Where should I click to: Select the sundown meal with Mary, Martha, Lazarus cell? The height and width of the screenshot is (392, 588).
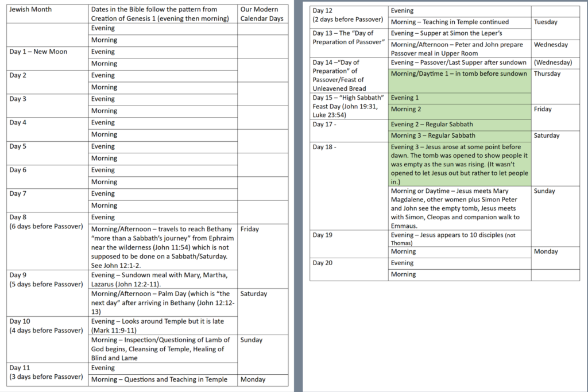pyautogui.click(x=163, y=279)
